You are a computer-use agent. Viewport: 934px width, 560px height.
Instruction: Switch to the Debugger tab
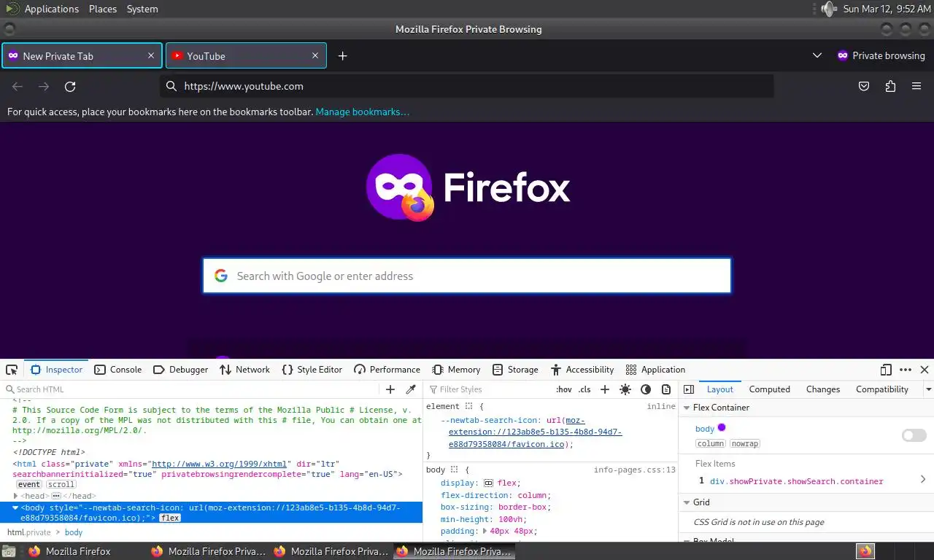[x=181, y=370]
